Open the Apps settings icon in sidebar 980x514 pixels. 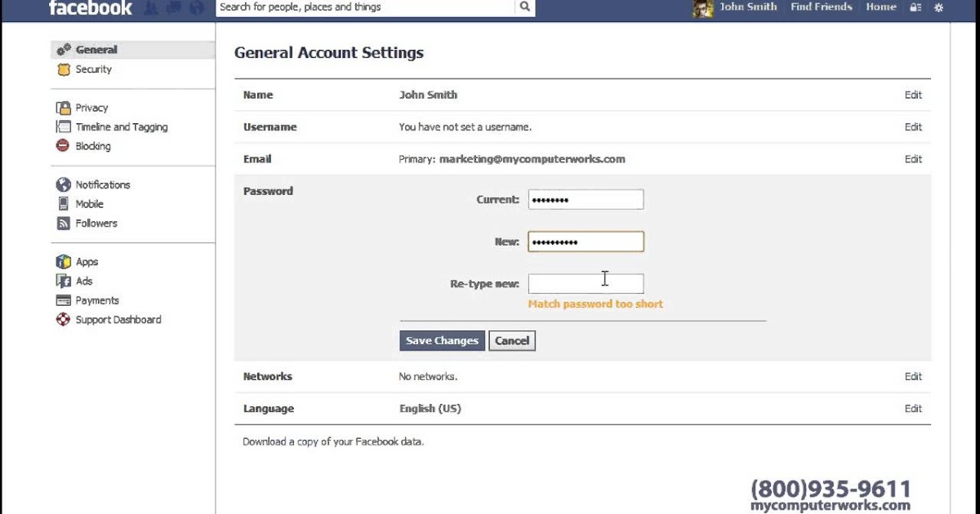(x=64, y=261)
